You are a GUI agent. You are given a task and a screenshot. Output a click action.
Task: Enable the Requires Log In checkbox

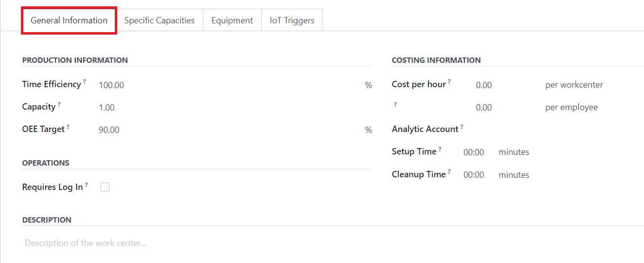point(105,187)
